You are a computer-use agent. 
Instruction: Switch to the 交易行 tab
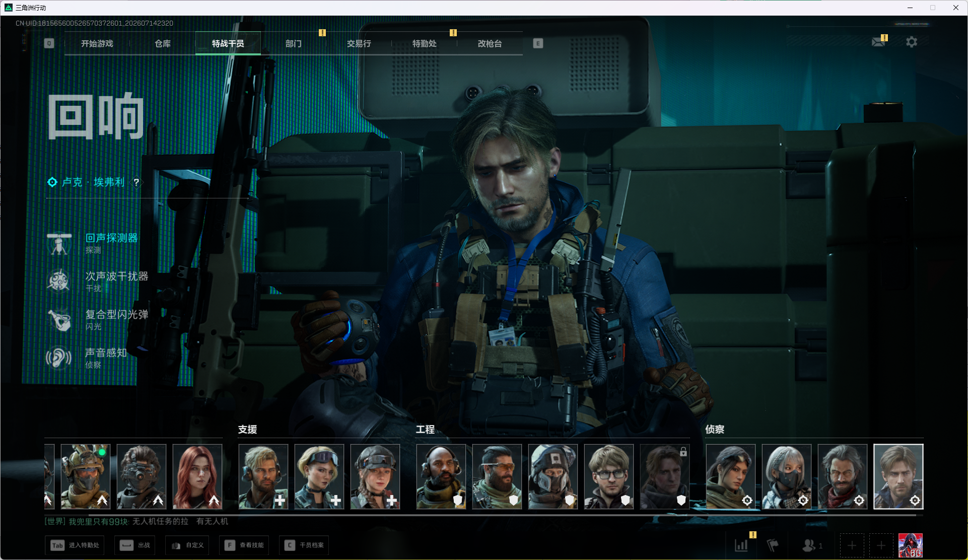[x=359, y=44]
